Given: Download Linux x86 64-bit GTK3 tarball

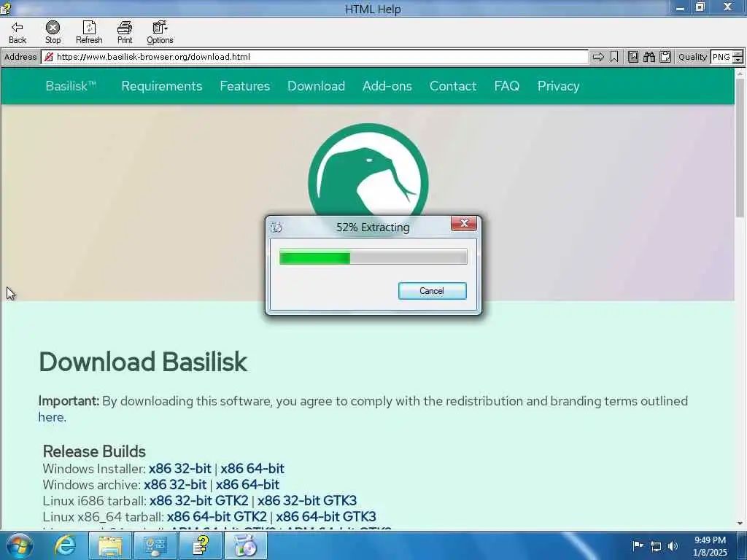Looking at the screenshot, I should (x=326, y=517).
